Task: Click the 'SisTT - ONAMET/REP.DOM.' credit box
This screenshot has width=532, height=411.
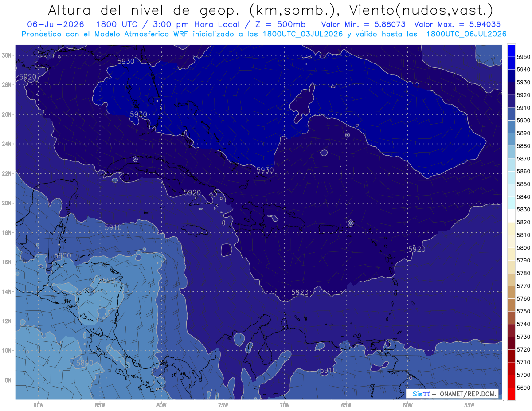Action: point(452,394)
